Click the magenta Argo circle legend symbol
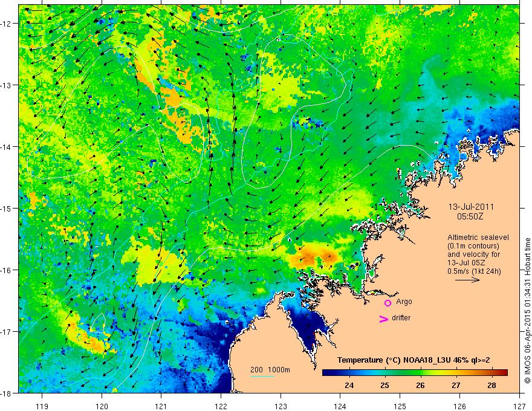The image size is (532, 411). [x=388, y=303]
